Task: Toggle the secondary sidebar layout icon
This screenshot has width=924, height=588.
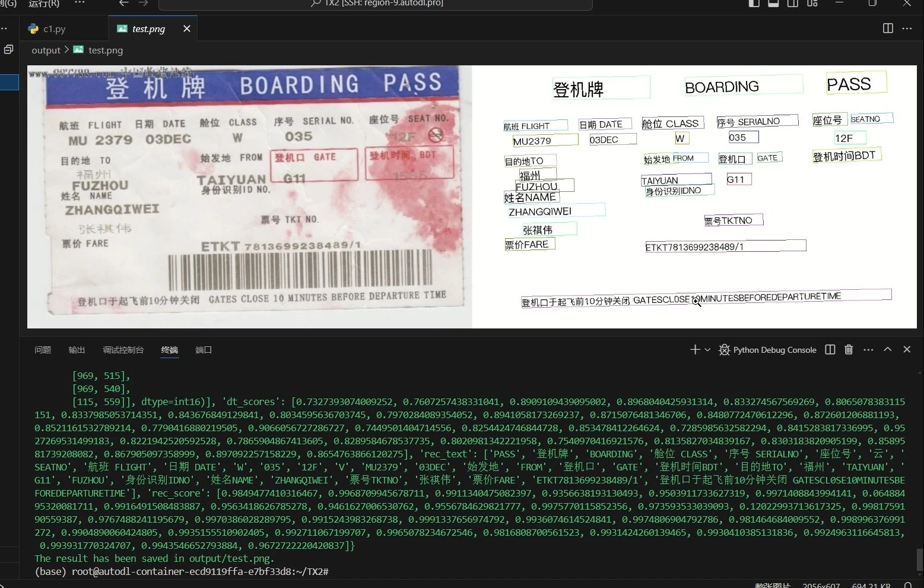Action: click(793, 3)
